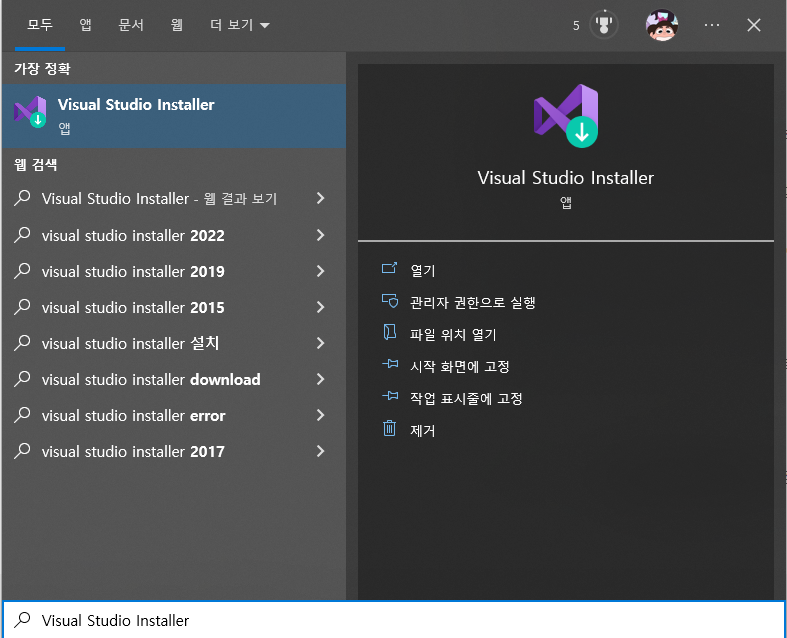
Task: Select 시작 화면에 고정
Action: click(459, 367)
